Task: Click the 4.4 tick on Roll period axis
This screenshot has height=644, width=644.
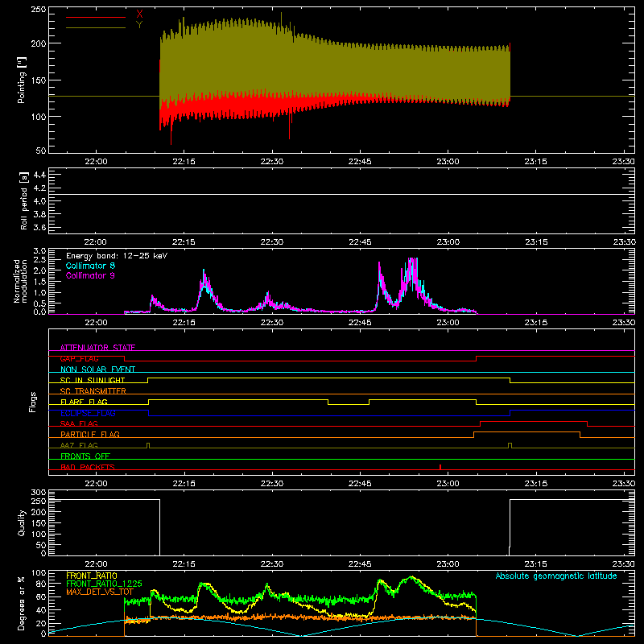Action: (x=39, y=175)
